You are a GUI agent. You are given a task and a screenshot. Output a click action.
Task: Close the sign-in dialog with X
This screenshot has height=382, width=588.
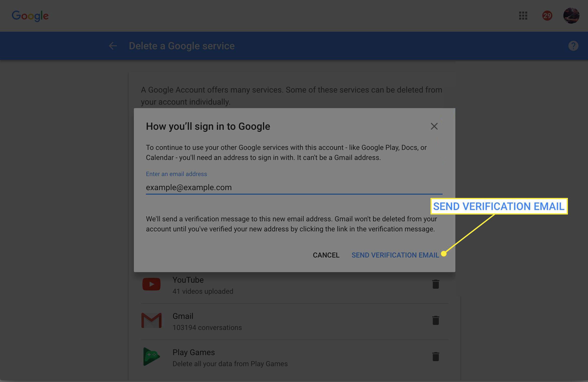pos(434,126)
